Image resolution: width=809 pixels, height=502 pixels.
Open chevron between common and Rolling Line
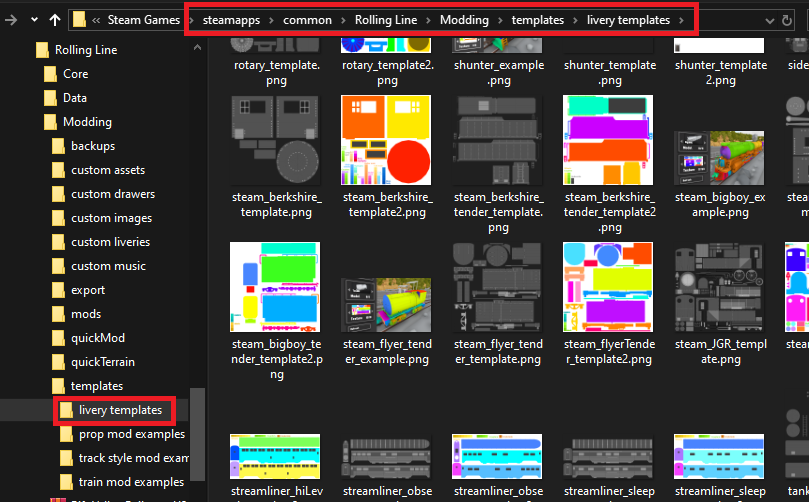343,21
